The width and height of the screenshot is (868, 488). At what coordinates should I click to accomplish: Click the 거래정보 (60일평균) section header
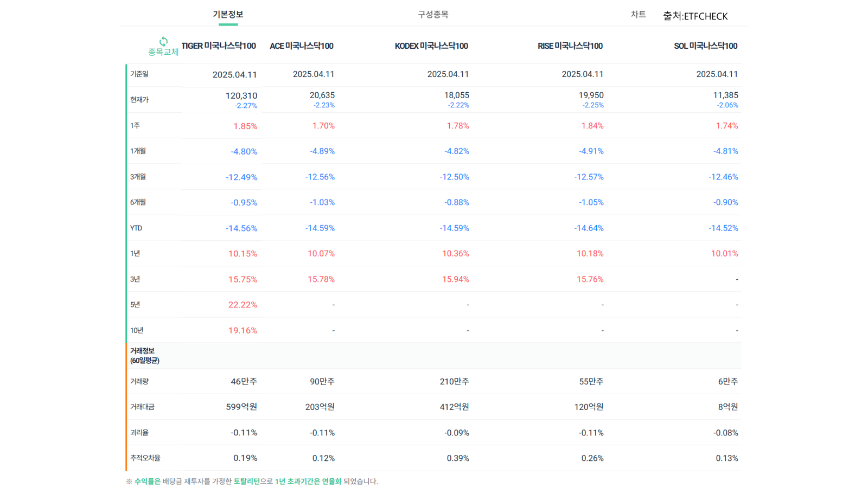click(145, 356)
